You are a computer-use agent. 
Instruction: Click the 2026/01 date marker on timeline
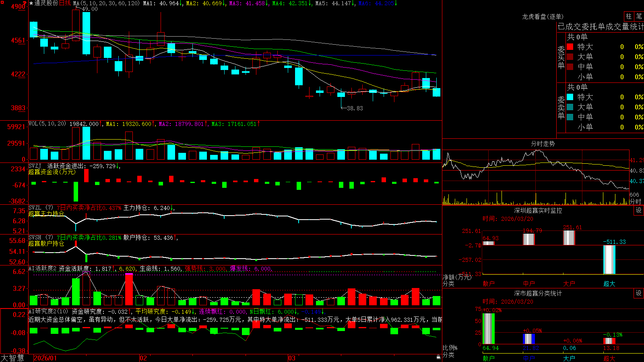coord(45,358)
